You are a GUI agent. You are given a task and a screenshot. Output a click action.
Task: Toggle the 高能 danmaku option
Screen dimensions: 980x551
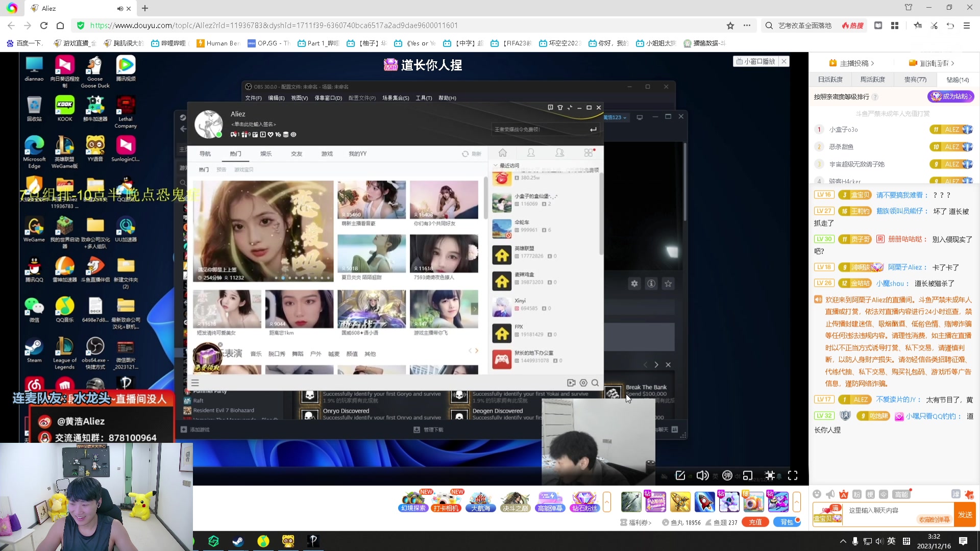(x=901, y=494)
